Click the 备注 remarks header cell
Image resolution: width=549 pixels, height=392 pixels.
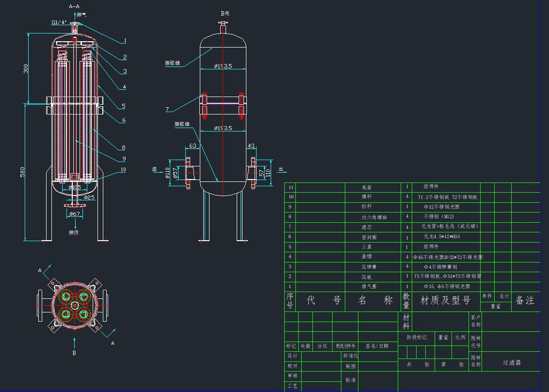(525, 301)
